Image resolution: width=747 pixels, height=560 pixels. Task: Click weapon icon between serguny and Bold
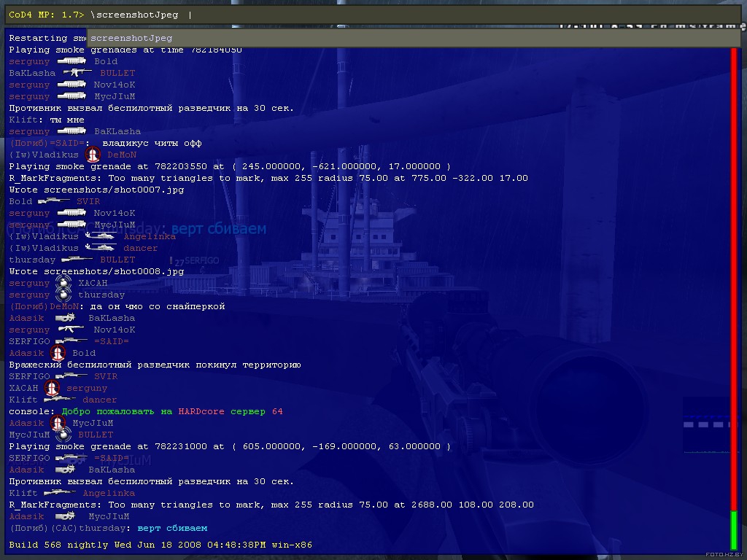(71, 61)
